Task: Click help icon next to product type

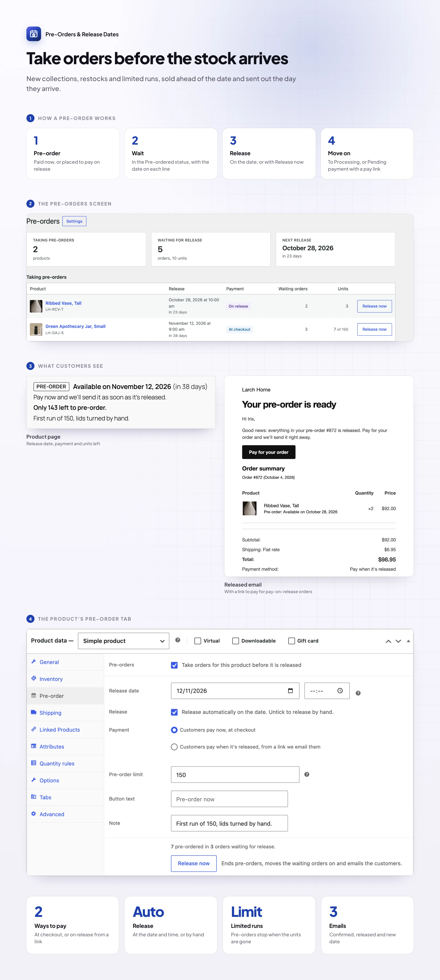Action: click(x=177, y=640)
